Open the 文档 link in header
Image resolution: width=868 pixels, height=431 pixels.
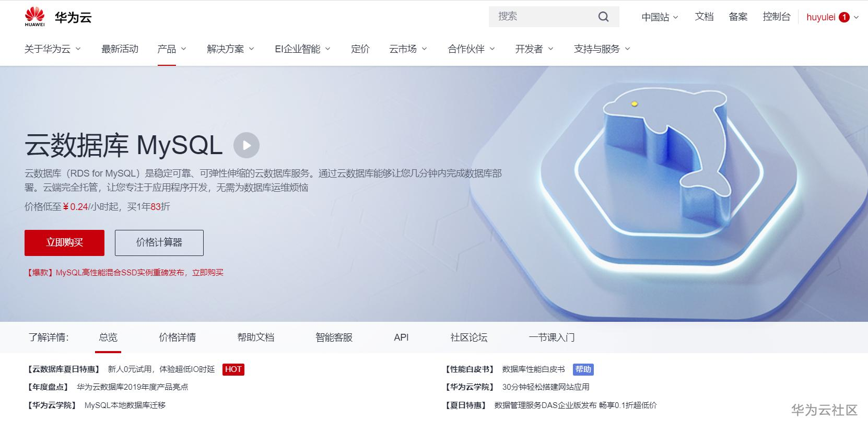(704, 17)
